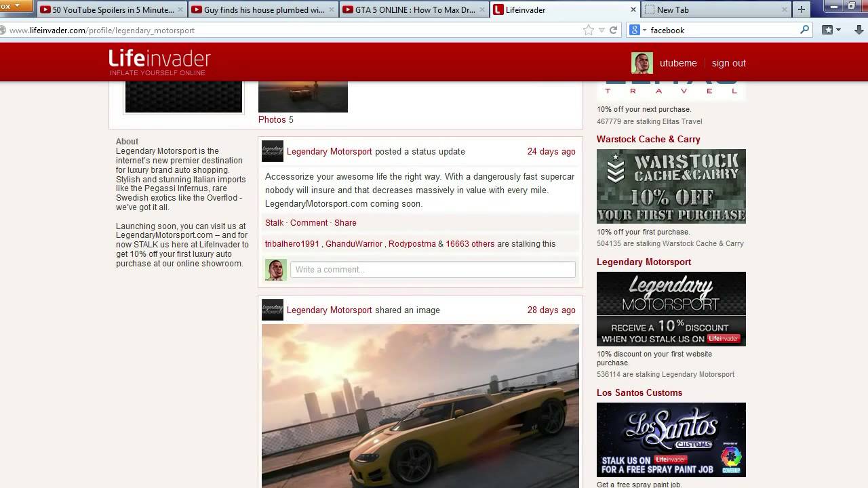Select the Lifeinvader tab
Image resolution: width=868 pixels, height=488 pixels.
[565, 9]
